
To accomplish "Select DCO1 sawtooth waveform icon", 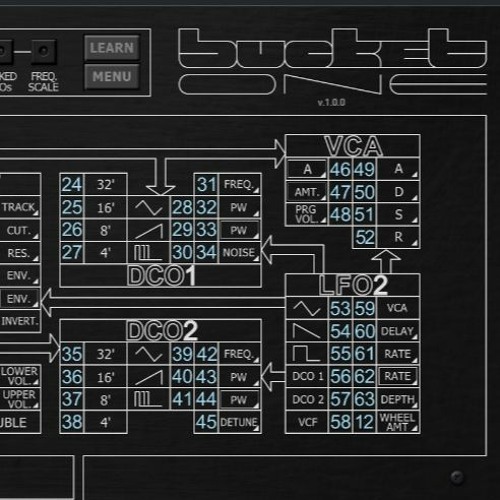I will click(149, 230).
